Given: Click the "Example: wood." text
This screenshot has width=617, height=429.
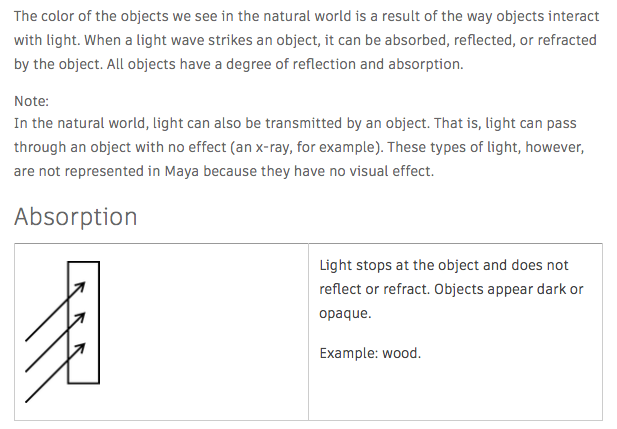Looking at the screenshot, I should pyautogui.click(x=370, y=353).
